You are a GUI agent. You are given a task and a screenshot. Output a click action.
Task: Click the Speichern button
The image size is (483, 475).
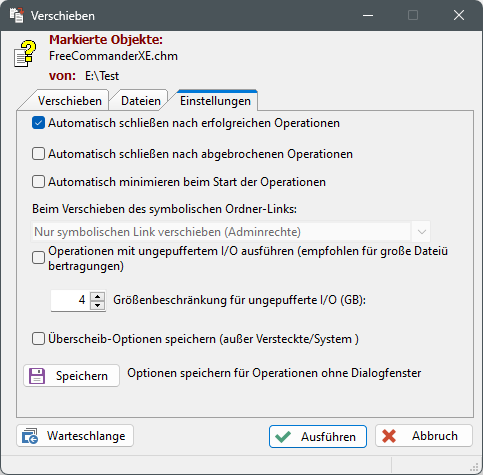(71, 376)
